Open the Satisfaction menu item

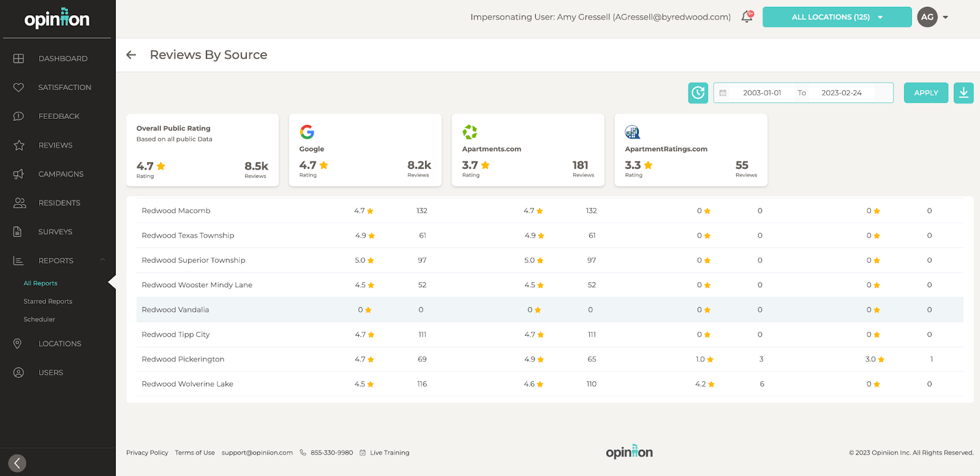[65, 88]
